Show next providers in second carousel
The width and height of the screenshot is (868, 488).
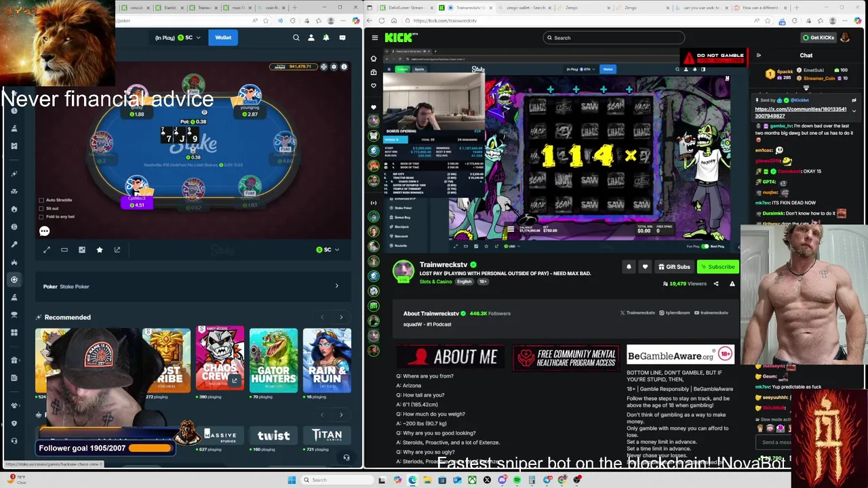coord(341,415)
